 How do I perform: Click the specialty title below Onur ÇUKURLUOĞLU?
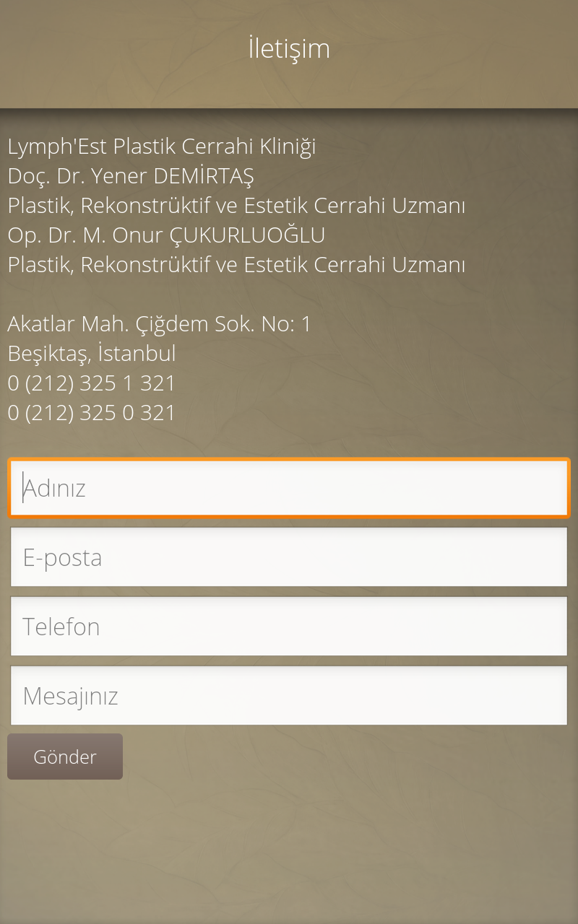236,265
